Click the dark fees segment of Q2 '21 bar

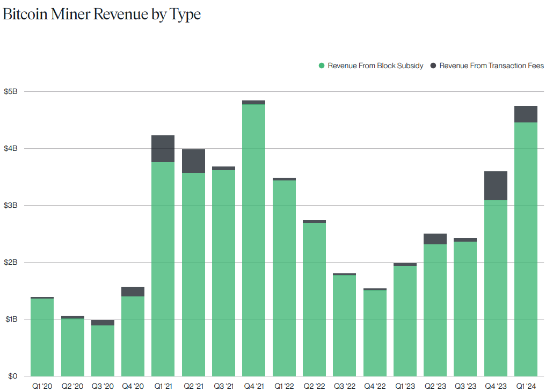coord(193,161)
